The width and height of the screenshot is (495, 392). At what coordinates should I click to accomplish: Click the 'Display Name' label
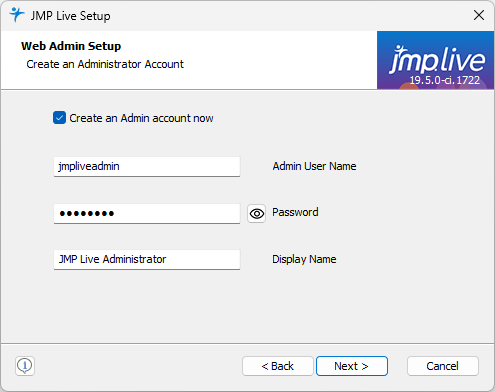[304, 259]
